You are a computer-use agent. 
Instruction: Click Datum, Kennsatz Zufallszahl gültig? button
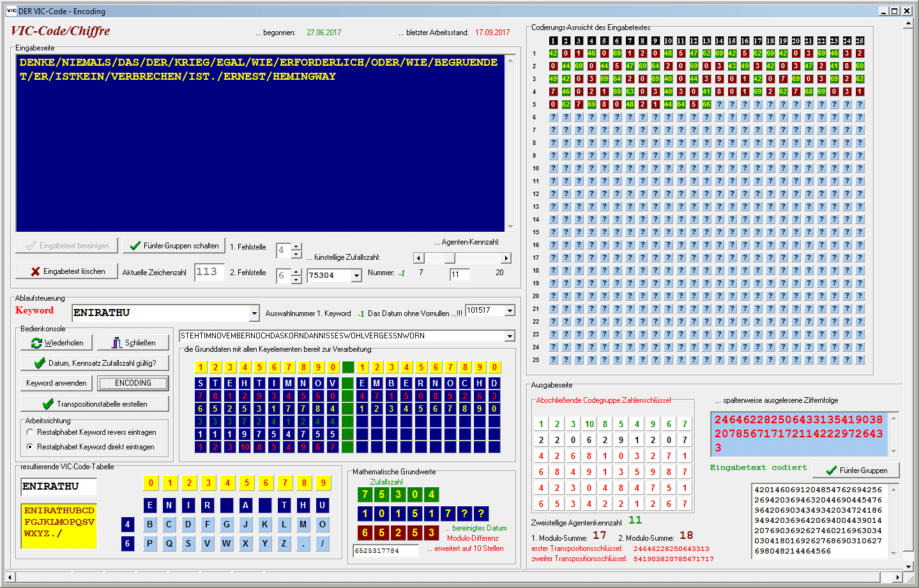95,363
